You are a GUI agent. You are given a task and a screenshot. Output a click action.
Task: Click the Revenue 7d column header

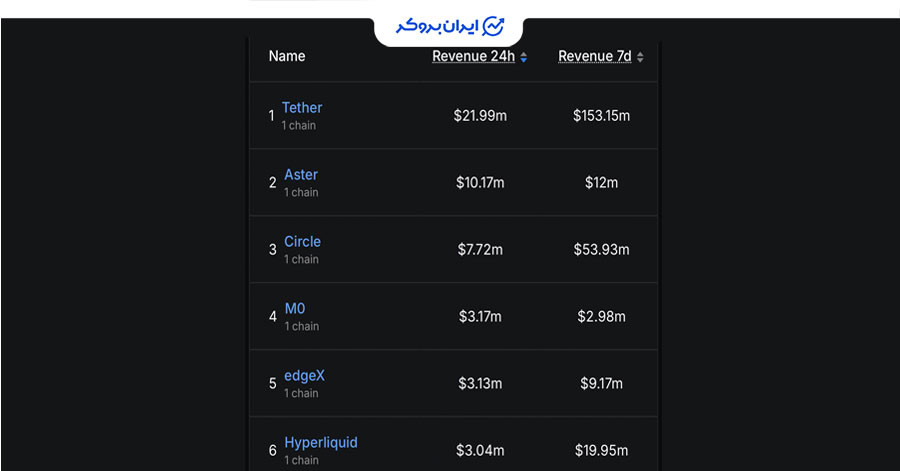pyautogui.click(x=594, y=57)
